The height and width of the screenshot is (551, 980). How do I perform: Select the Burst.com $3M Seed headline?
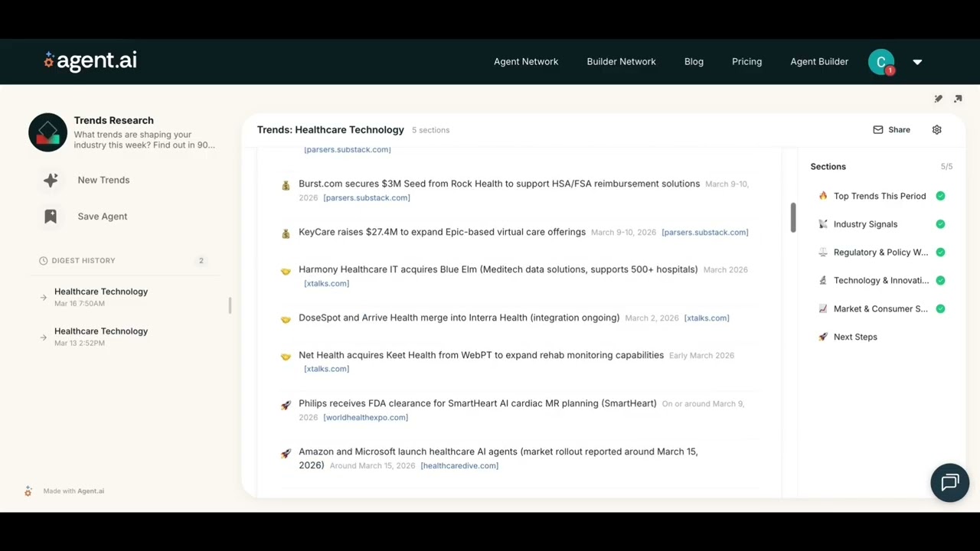[x=499, y=184]
